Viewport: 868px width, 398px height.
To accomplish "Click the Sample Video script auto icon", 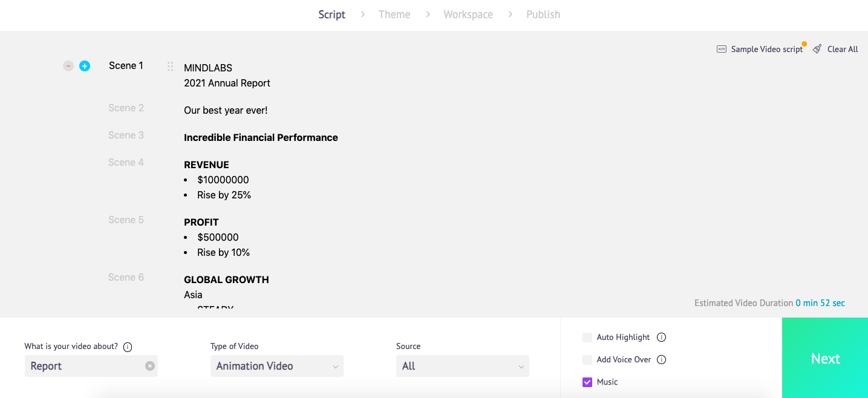I will click(721, 49).
